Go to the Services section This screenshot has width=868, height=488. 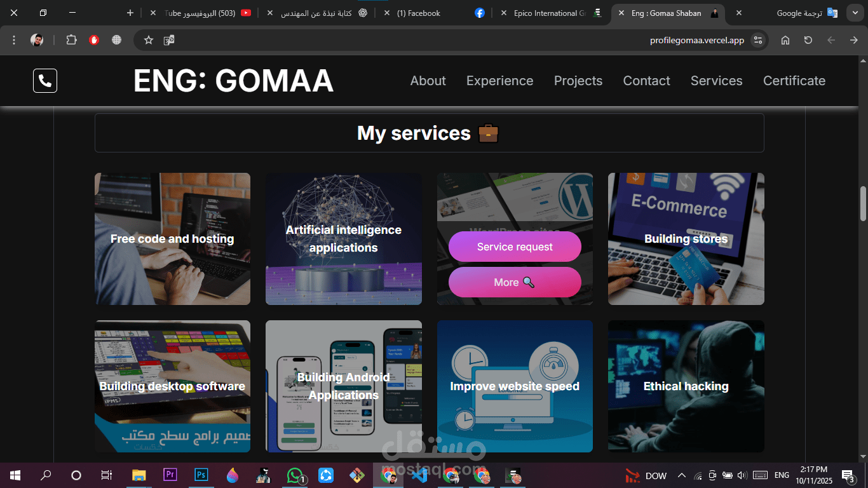[x=716, y=81]
